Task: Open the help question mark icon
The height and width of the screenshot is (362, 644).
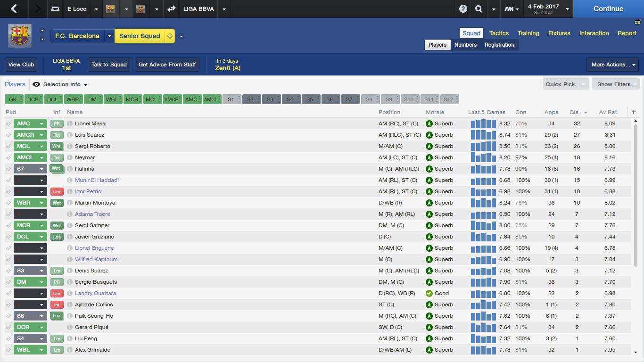Action: (463, 9)
